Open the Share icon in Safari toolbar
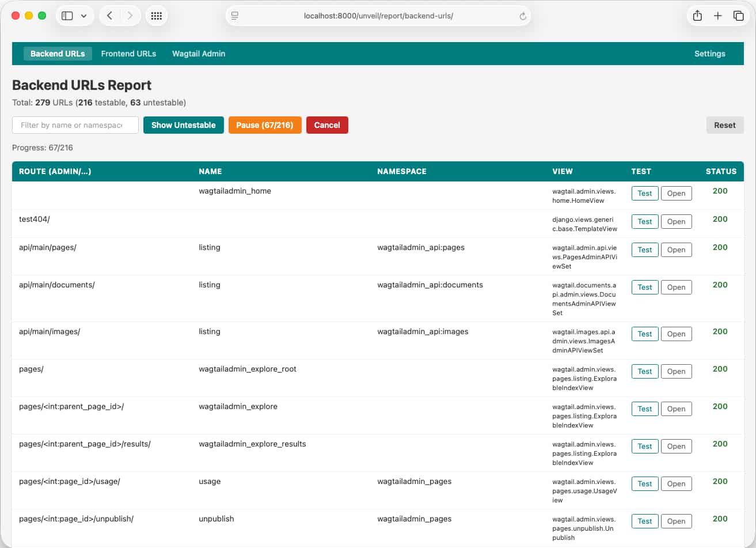Screen dimensions: 756x548 point(697,16)
